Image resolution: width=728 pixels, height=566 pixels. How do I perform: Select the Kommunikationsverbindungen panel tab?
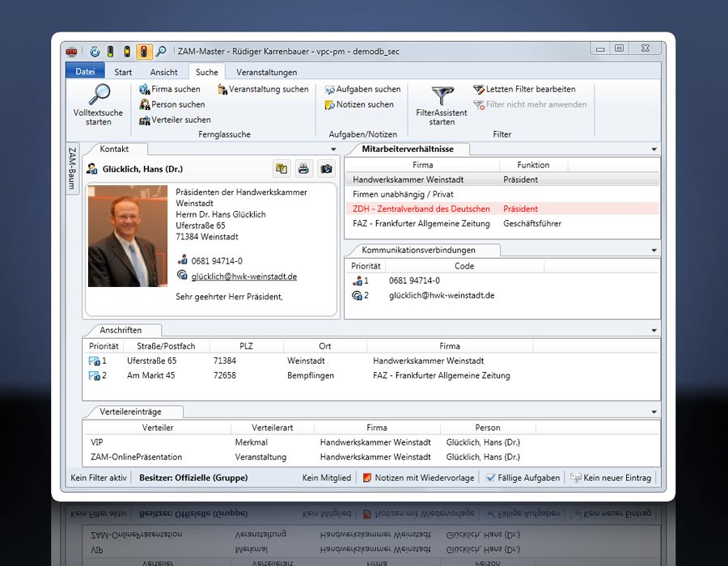point(418,250)
